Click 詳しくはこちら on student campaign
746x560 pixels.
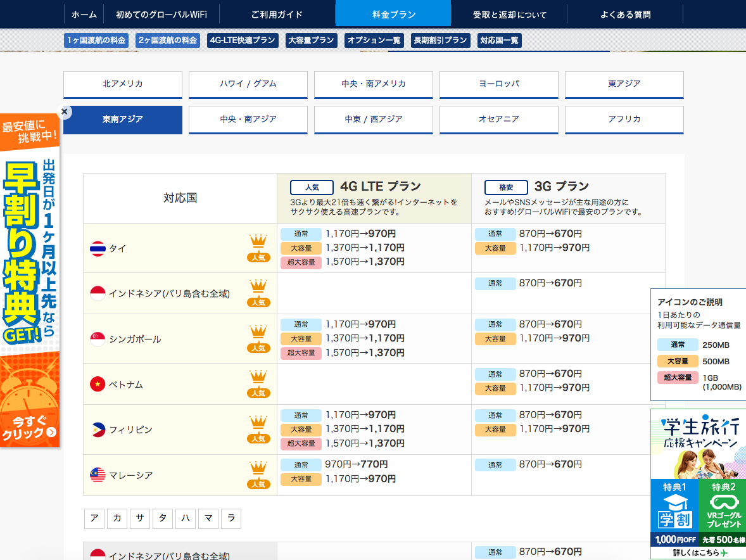pyautogui.click(x=698, y=553)
